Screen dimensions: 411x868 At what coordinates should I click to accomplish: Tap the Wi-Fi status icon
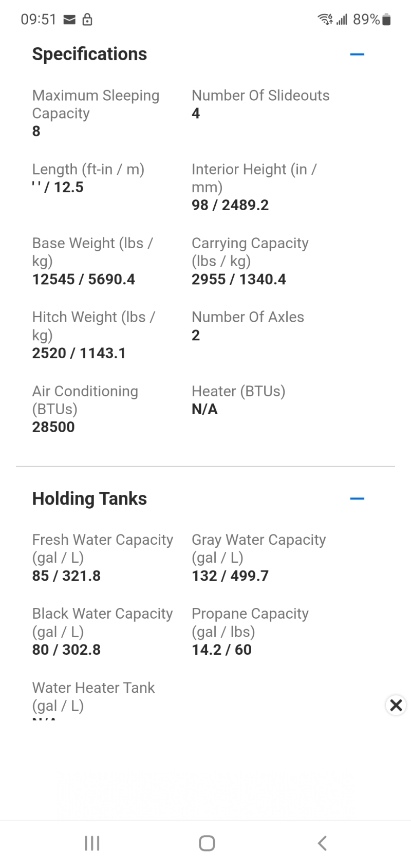click(325, 20)
